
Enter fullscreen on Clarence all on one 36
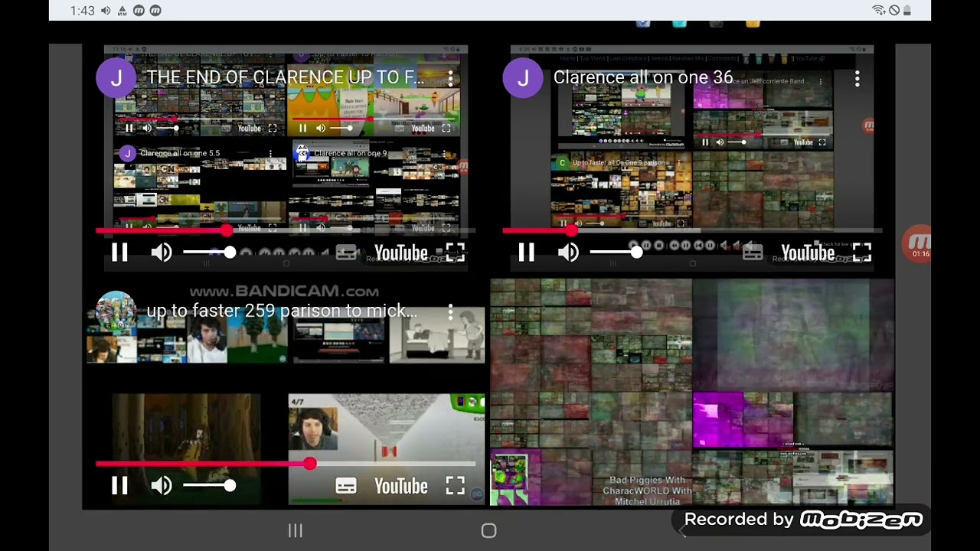click(x=862, y=253)
